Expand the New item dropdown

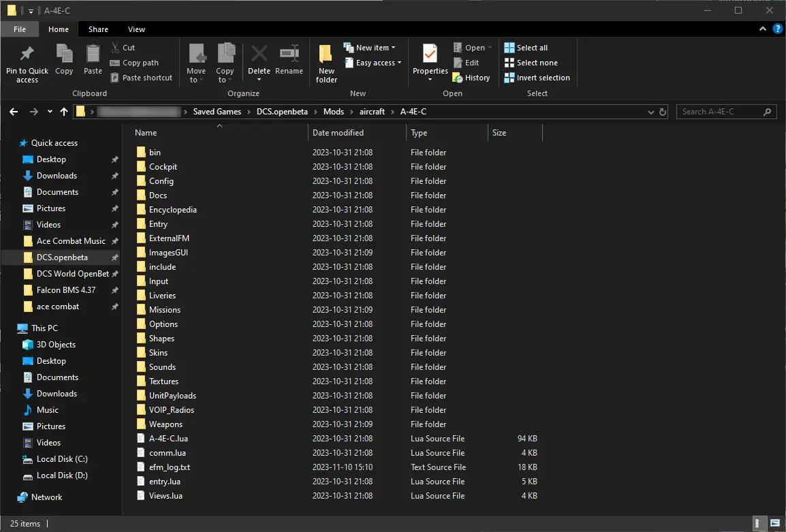click(x=394, y=48)
